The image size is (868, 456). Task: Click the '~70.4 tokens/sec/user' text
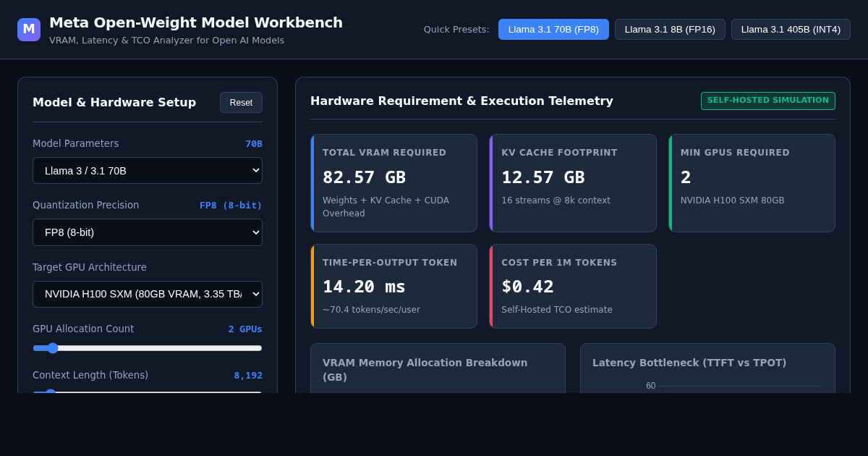[x=371, y=310]
